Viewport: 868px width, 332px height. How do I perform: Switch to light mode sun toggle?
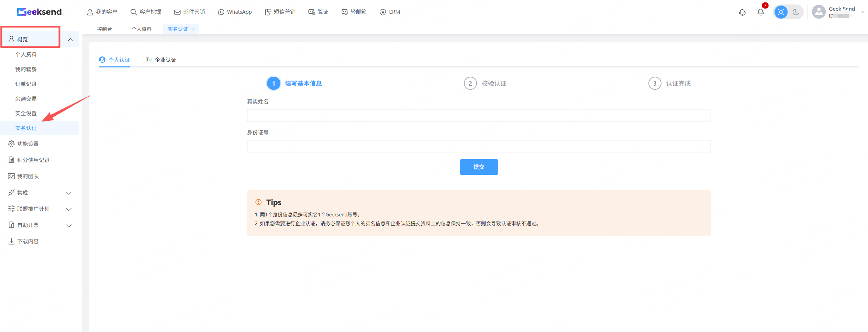(x=781, y=12)
